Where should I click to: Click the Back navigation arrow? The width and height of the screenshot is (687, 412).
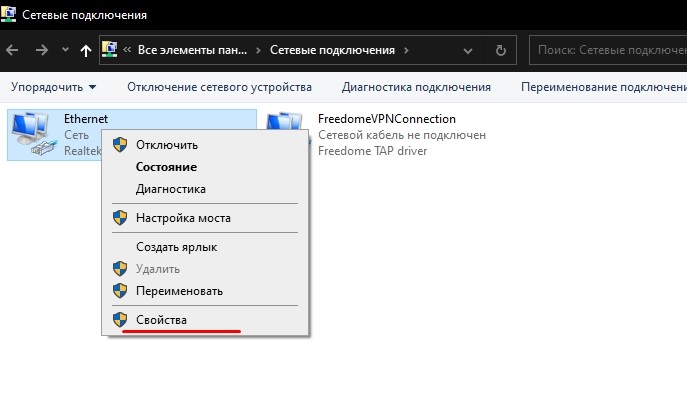point(12,50)
